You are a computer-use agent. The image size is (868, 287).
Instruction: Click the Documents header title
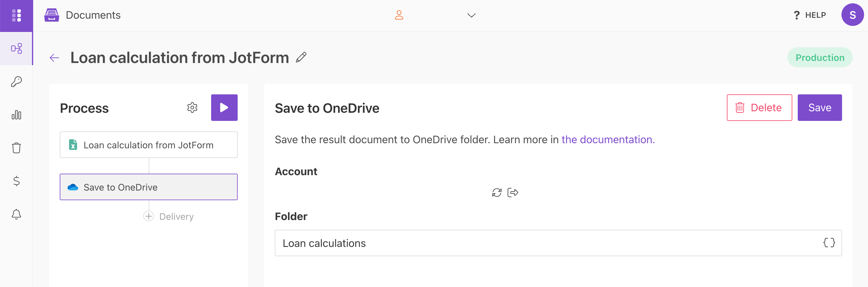(93, 15)
